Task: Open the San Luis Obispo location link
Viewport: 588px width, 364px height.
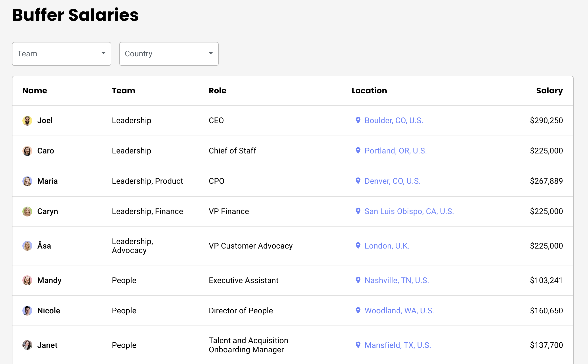Action: 409,211
